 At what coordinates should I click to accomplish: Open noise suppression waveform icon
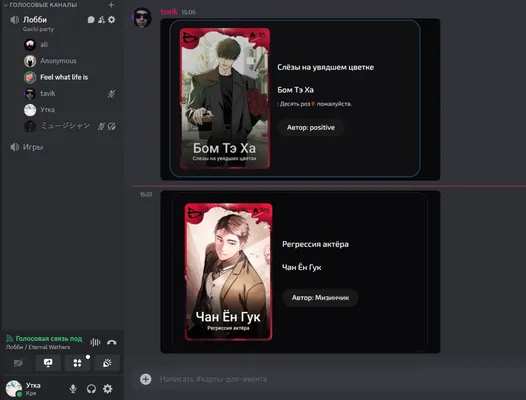pos(95,342)
